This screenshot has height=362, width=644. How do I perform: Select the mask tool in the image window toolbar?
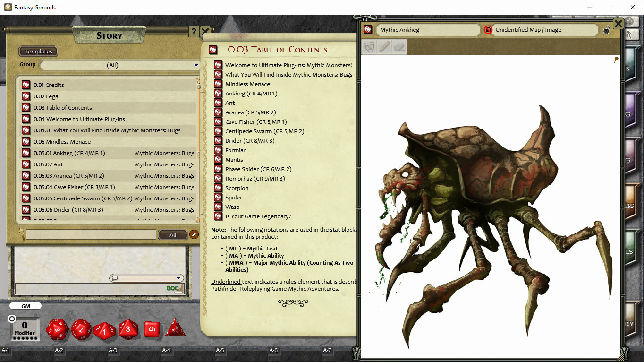[370, 47]
